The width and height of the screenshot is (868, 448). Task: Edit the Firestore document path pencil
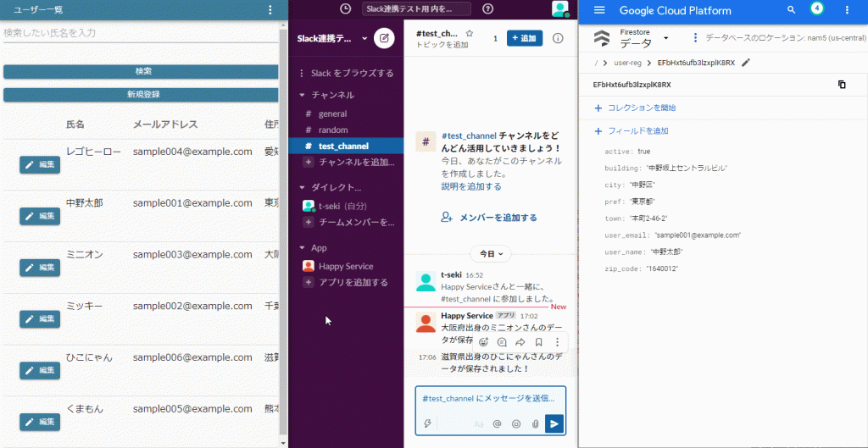tap(746, 63)
